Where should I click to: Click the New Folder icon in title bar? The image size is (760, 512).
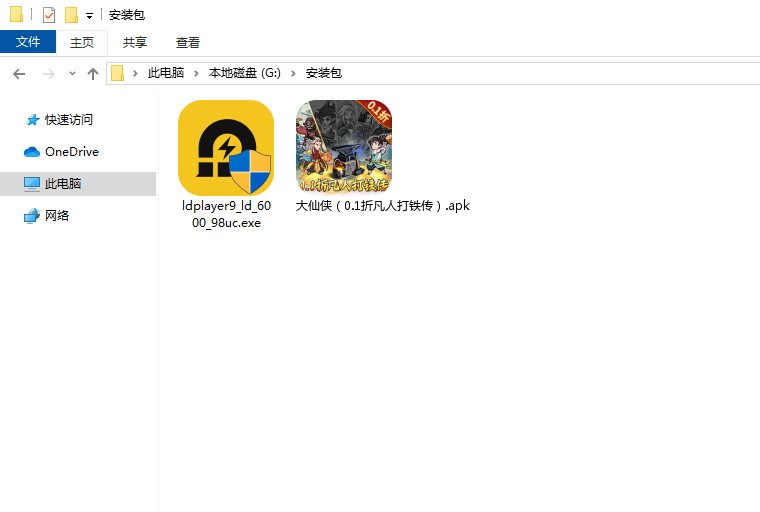point(71,15)
